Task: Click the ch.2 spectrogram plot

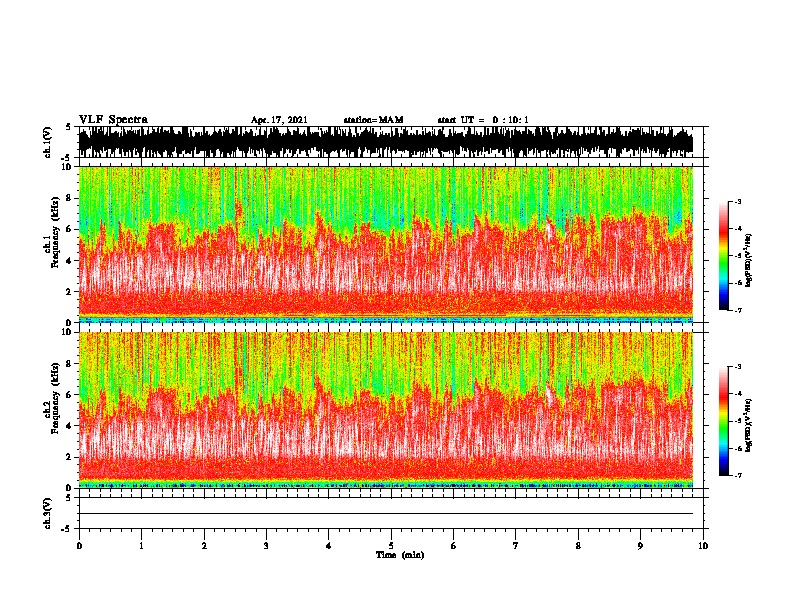Action: point(386,410)
